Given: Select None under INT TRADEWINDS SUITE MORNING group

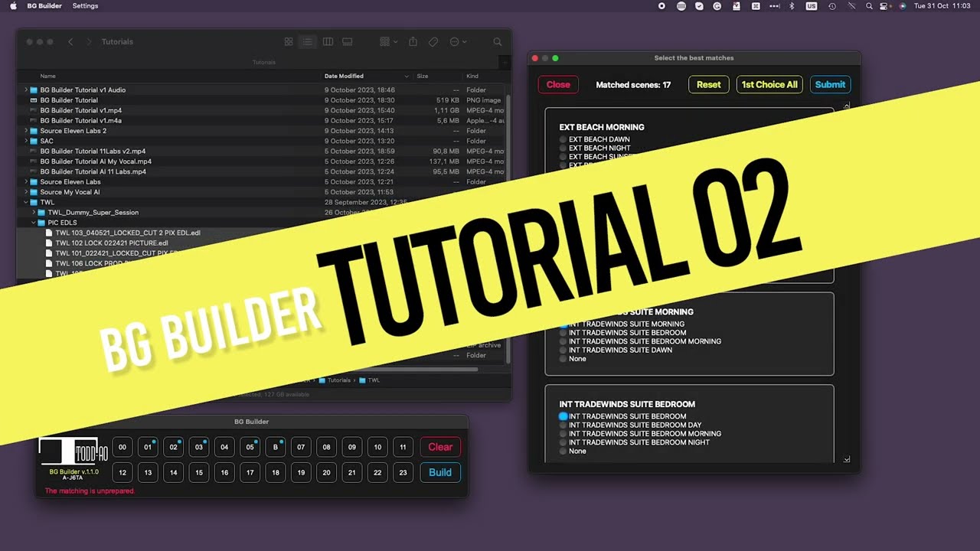Looking at the screenshot, I should tap(563, 359).
